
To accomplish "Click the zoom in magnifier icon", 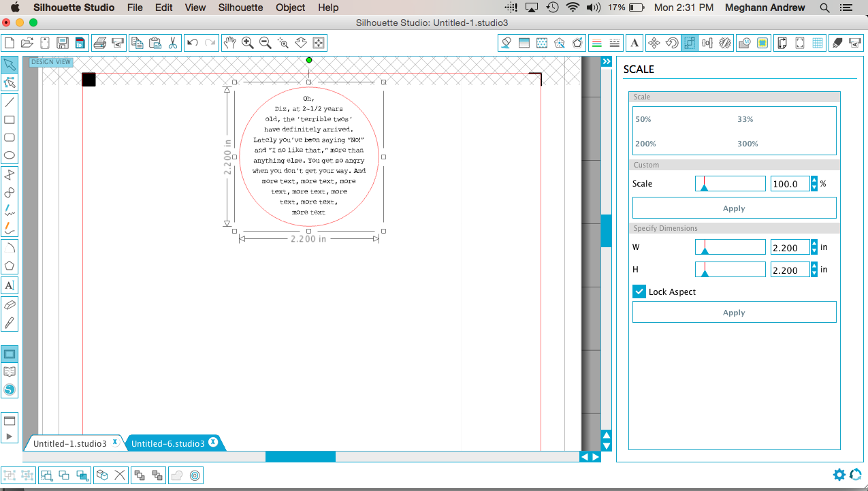I will point(248,43).
